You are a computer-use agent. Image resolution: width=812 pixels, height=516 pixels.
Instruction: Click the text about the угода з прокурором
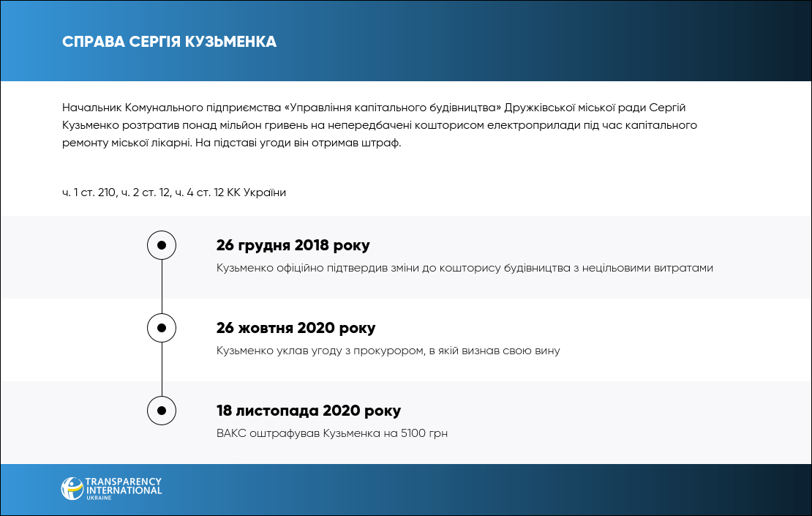pyautogui.click(x=388, y=351)
